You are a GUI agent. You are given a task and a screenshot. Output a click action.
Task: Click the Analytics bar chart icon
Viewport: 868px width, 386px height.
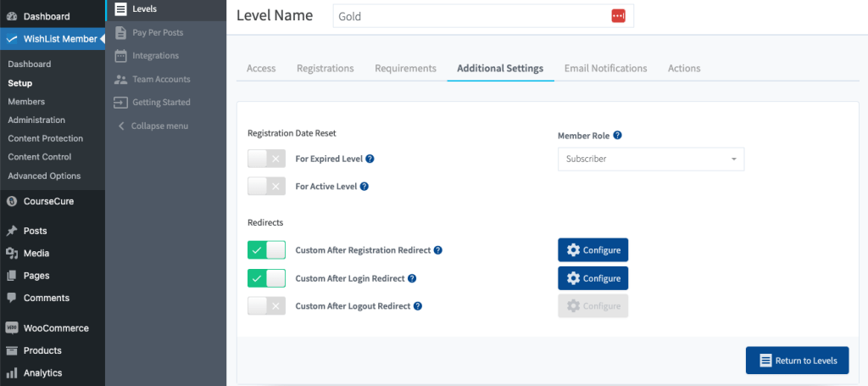coord(12,372)
